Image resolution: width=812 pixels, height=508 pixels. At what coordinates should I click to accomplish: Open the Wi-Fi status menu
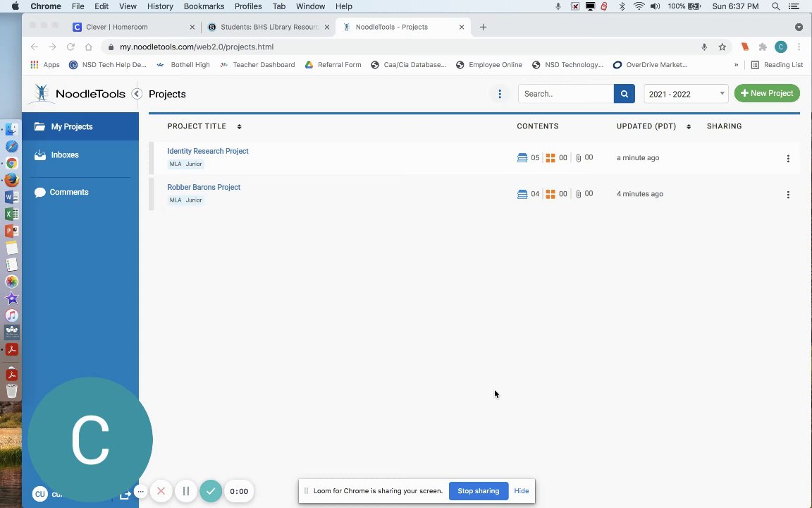coord(639,6)
